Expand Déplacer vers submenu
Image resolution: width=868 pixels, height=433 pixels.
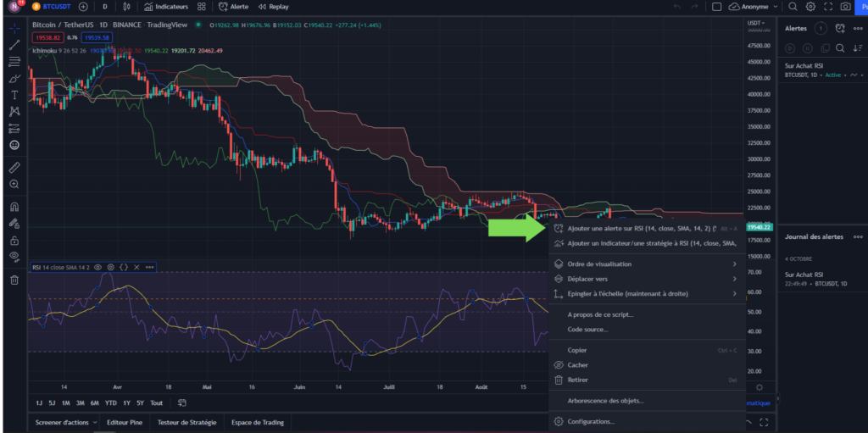pos(647,279)
